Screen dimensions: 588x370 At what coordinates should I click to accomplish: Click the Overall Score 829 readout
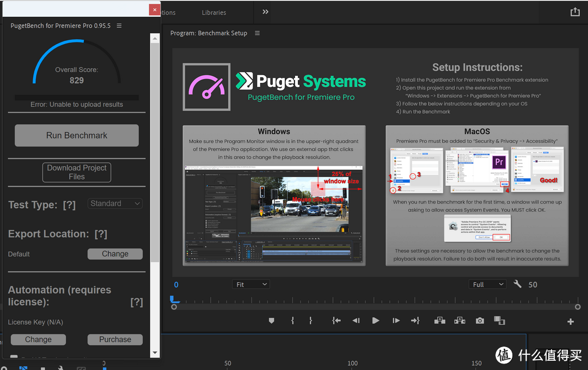click(x=77, y=75)
